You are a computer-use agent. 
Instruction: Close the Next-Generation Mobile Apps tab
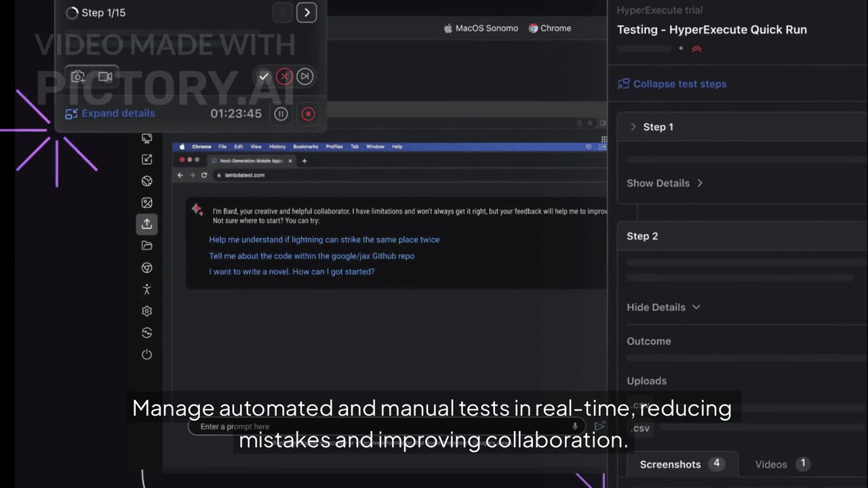tap(291, 161)
